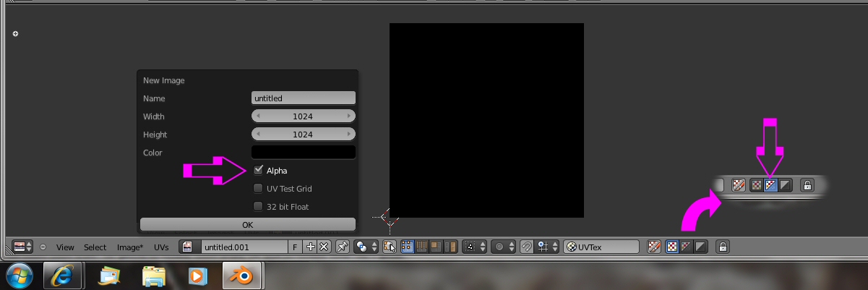Open the Windows Start menu
Image resolution: width=868 pixels, height=290 pixels.
[20, 276]
